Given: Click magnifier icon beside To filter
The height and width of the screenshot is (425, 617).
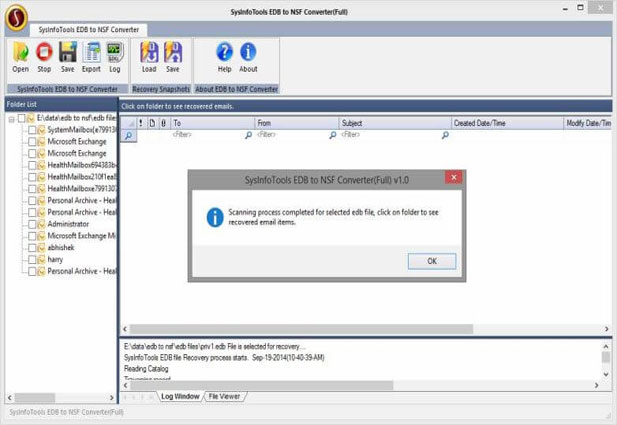Looking at the screenshot, I should click(x=248, y=135).
